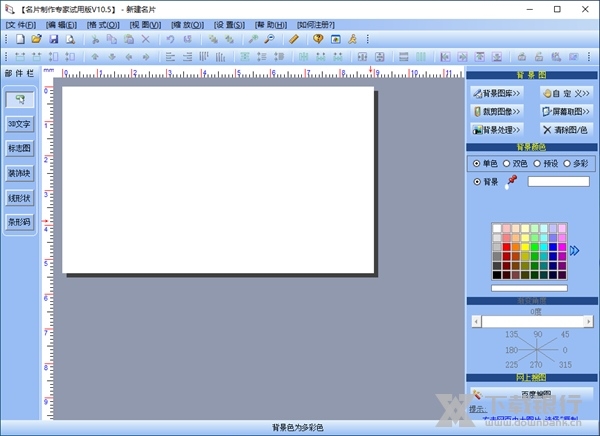Click the orange running figure icon

point(352,39)
